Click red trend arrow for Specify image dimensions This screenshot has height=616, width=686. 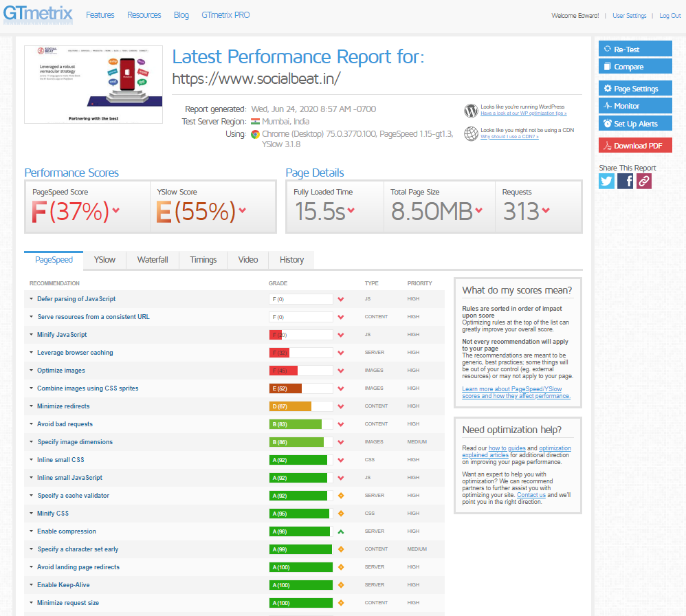341,442
